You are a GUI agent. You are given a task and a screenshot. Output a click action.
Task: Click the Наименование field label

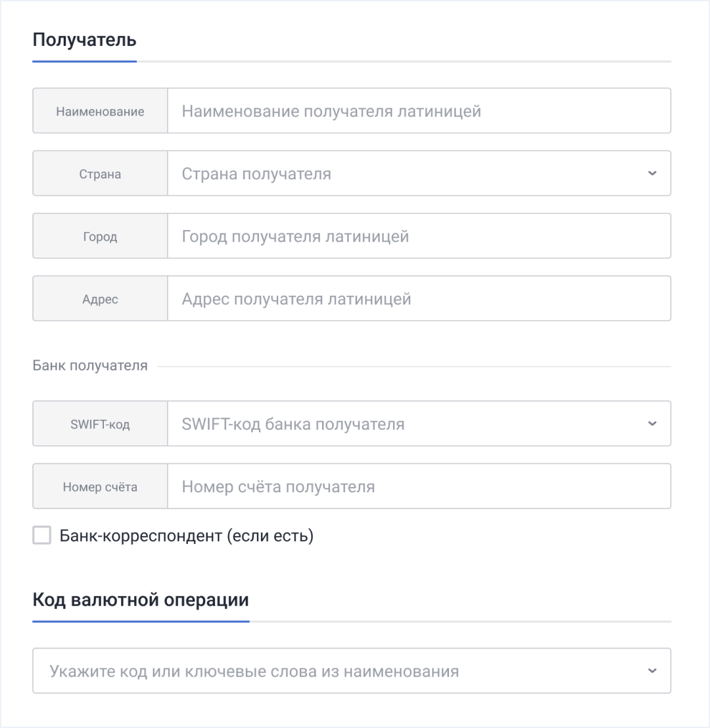100,112
